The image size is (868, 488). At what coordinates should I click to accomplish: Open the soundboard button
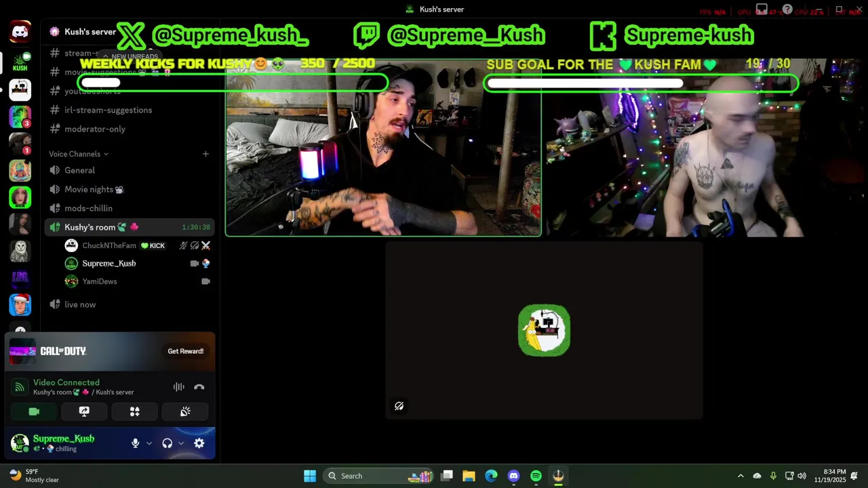(x=185, y=411)
